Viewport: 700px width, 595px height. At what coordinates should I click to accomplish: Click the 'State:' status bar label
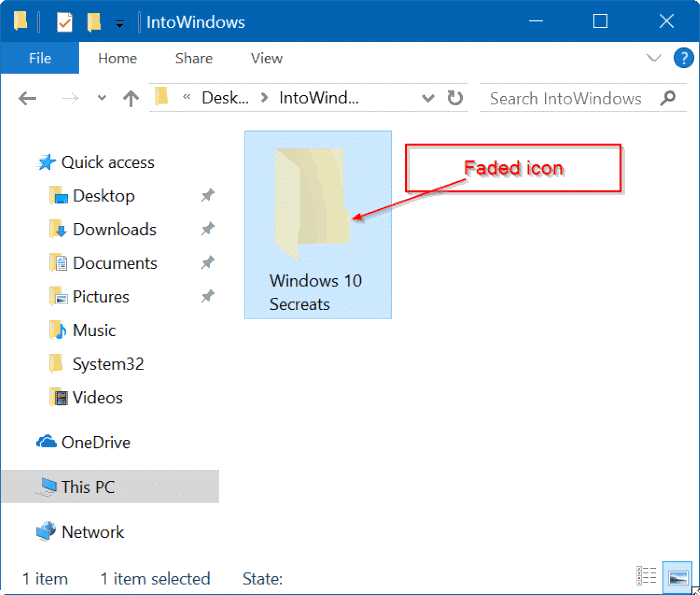262,579
